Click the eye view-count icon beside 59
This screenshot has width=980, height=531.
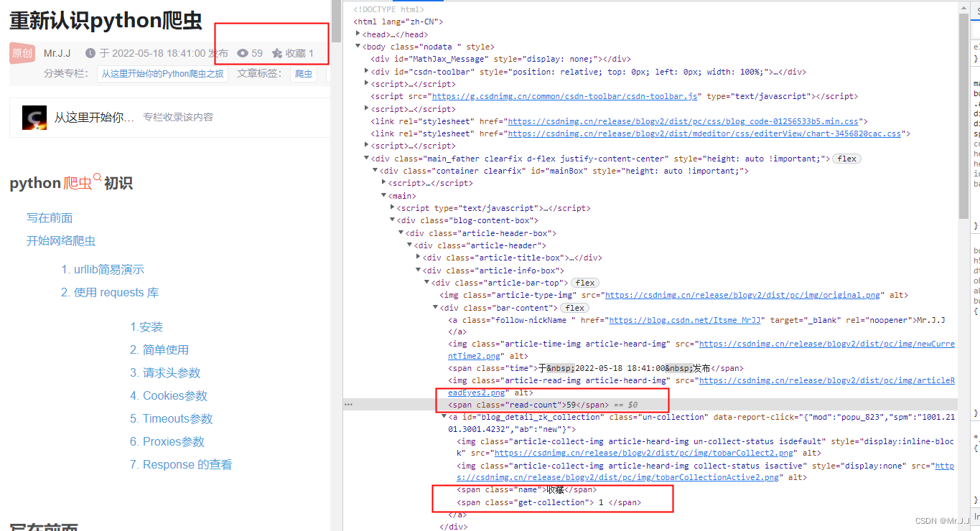[x=243, y=53]
